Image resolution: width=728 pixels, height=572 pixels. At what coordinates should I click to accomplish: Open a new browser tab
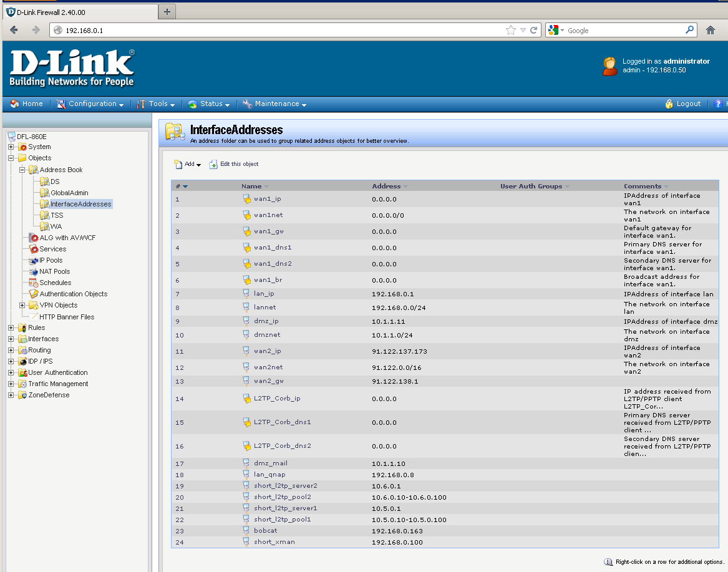point(167,12)
